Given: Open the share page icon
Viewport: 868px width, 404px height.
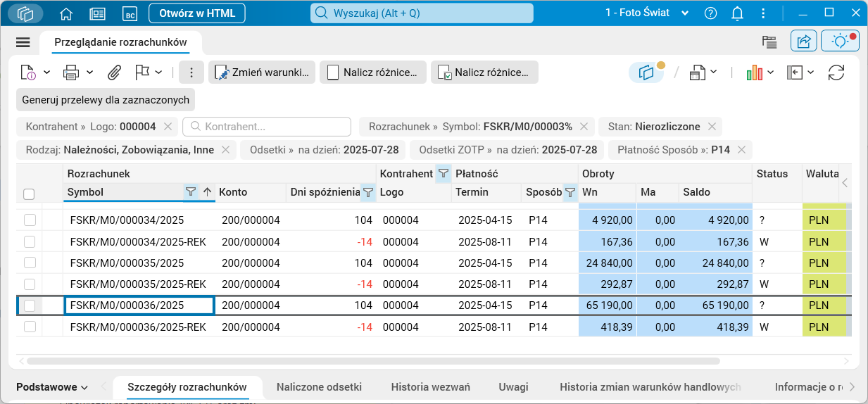Looking at the screenshot, I should (803, 42).
